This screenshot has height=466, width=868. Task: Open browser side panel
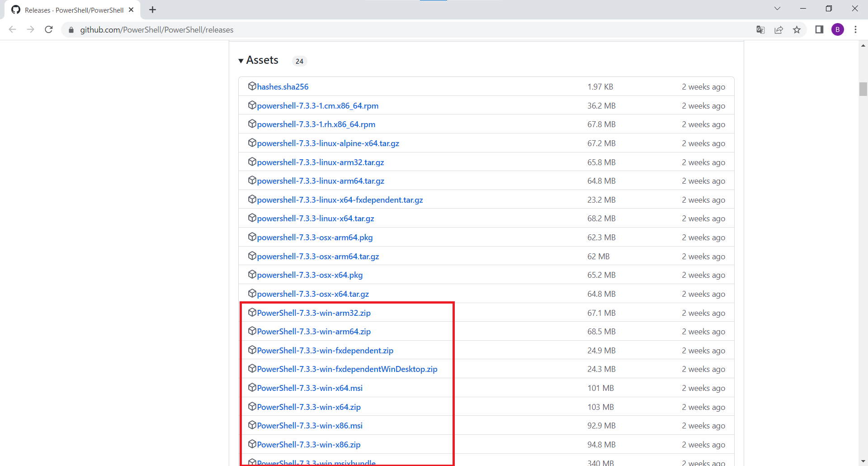pyautogui.click(x=819, y=29)
